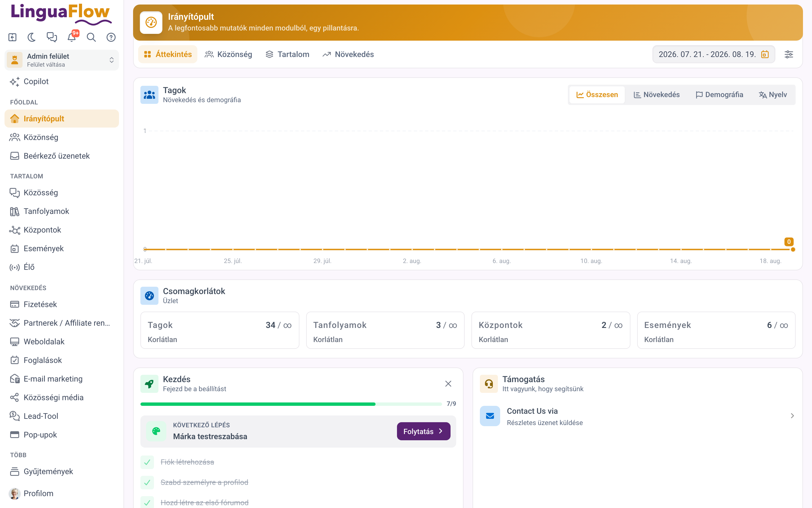Open the Központok limit card
This screenshot has width=812, height=508.
(x=551, y=330)
